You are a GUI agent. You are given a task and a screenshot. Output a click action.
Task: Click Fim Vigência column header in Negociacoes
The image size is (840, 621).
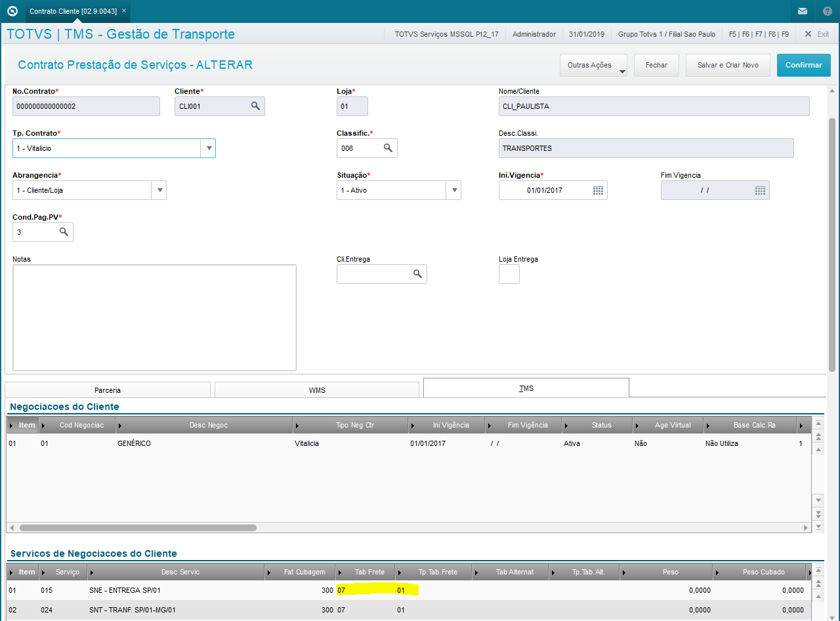524,425
